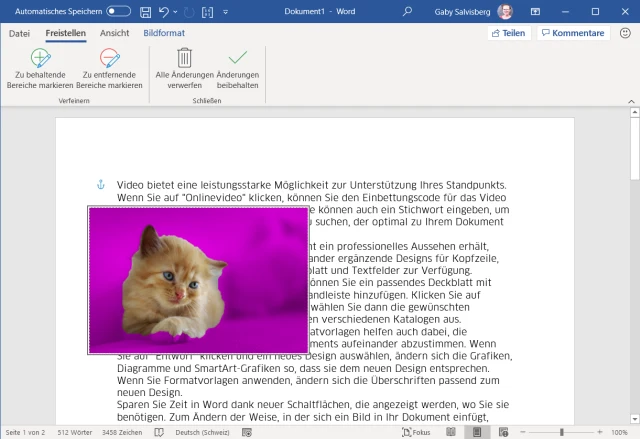Switch to the Bildformat tab
640x439 pixels.
163,33
